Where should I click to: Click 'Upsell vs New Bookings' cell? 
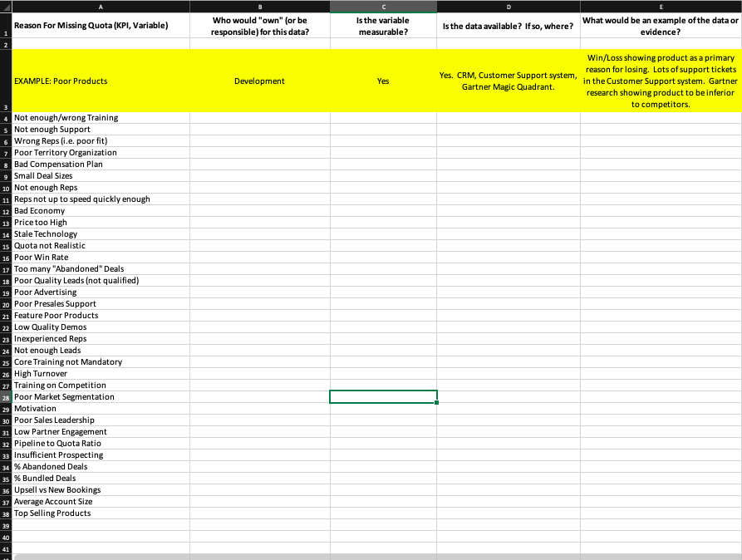[x=101, y=490]
